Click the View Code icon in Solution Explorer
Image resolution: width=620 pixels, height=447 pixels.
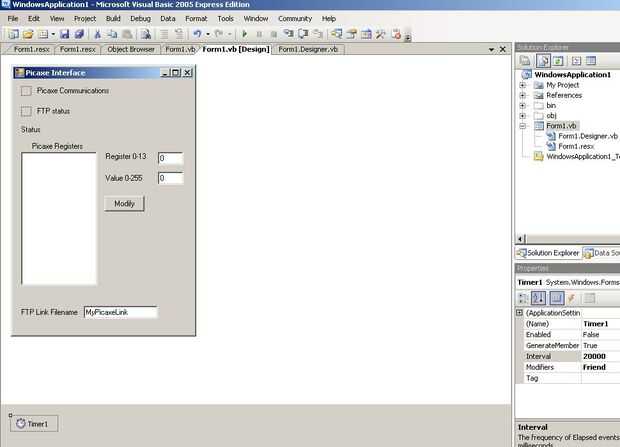(576, 61)
